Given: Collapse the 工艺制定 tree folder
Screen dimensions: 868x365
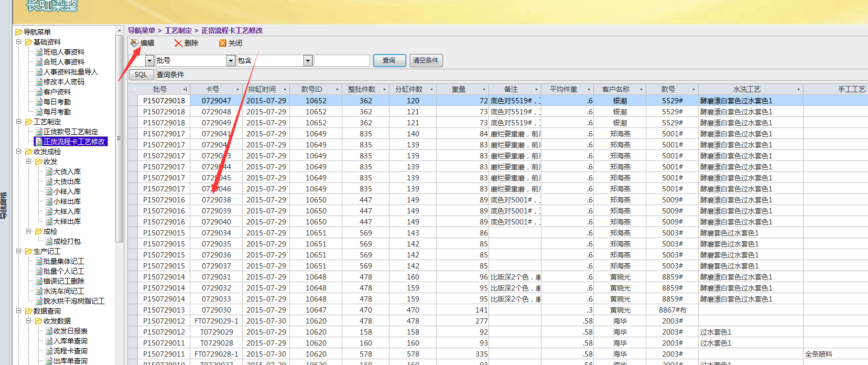Looking at the screenshot, I should [x=19, y=122].
